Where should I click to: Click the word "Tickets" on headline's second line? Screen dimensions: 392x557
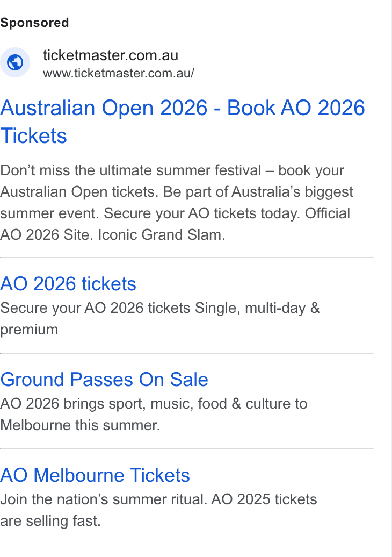click(x=33, y=136)
